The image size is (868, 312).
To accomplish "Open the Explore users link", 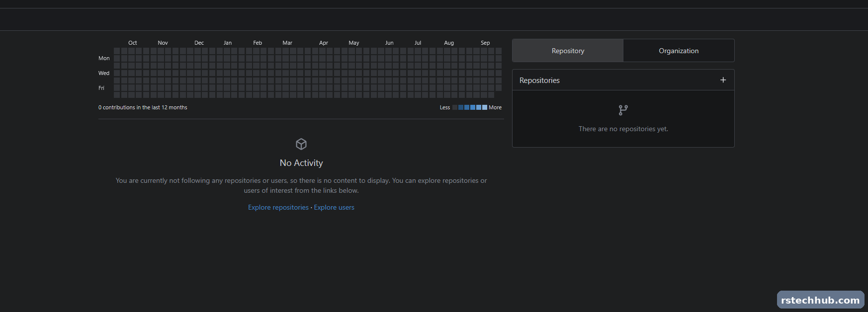I will click(x=334, y=207).
